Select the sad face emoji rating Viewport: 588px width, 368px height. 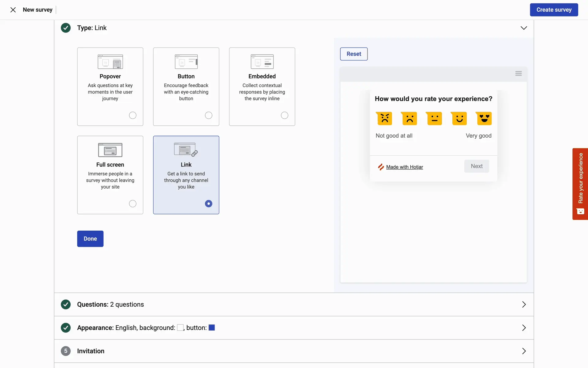[409, 118]
